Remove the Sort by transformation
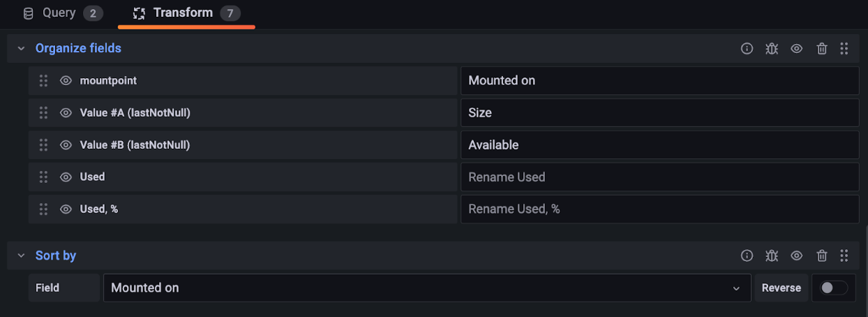This screenshot has height=317, width=868. click(x=822, y=256)
